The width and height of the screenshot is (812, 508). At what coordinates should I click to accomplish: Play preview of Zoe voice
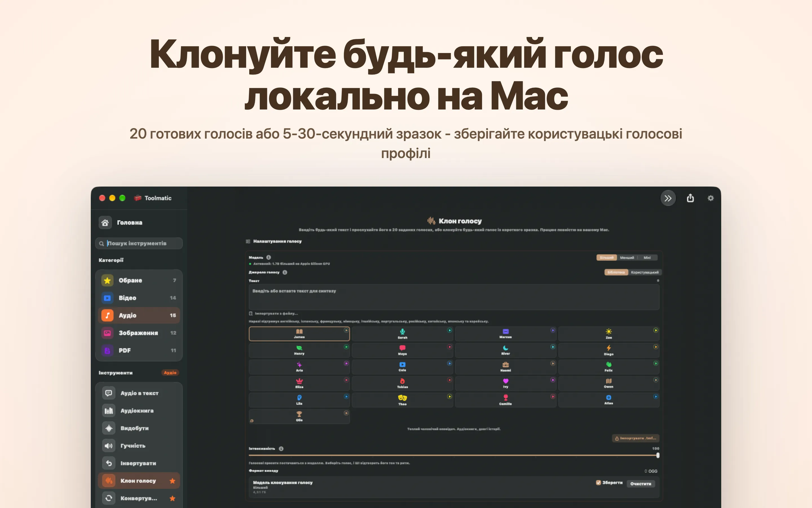coord(656,330)
